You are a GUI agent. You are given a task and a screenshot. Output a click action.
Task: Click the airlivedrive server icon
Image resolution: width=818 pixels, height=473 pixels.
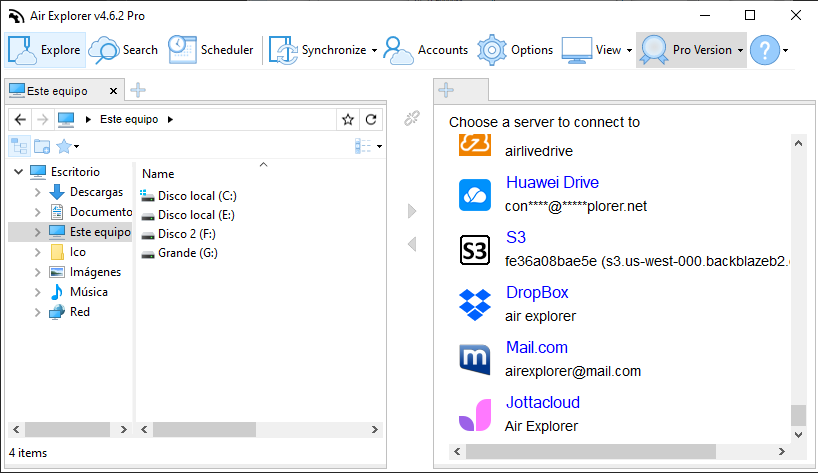click(x=475, y=144)
